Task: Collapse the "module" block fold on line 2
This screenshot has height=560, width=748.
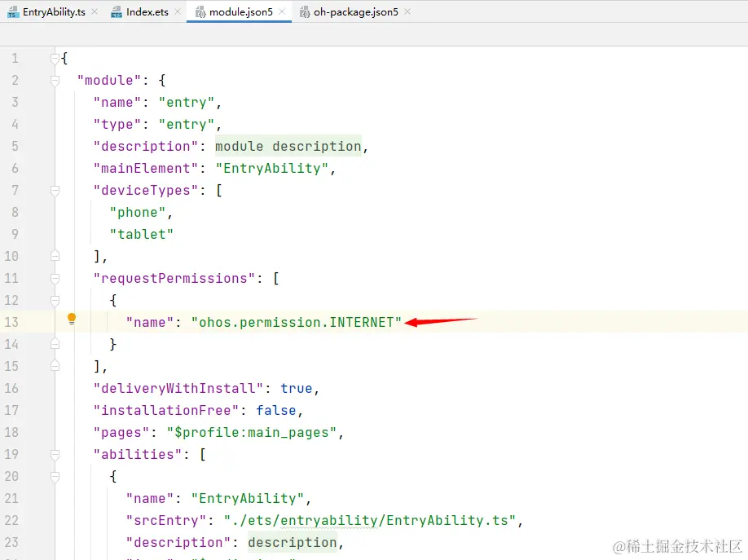Action: pyautogui.click(x=55, y=80)
